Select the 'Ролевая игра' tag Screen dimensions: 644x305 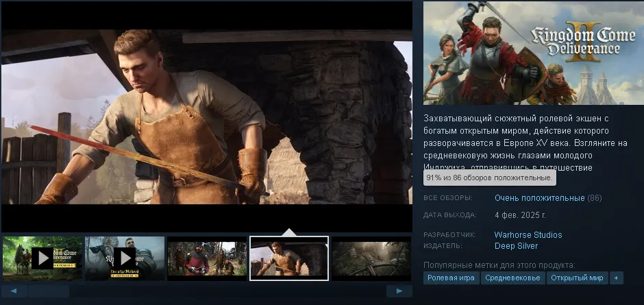[x=451, y=278]
